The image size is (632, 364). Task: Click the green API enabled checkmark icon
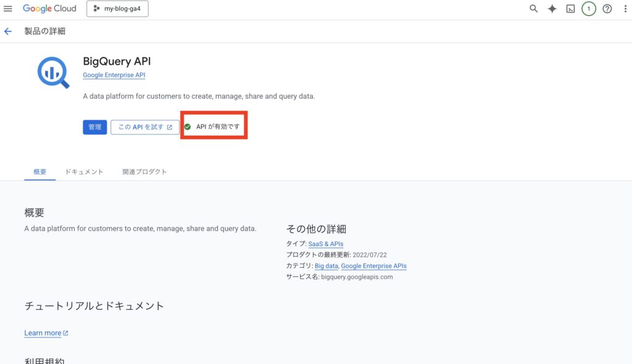tap(188, 126)
